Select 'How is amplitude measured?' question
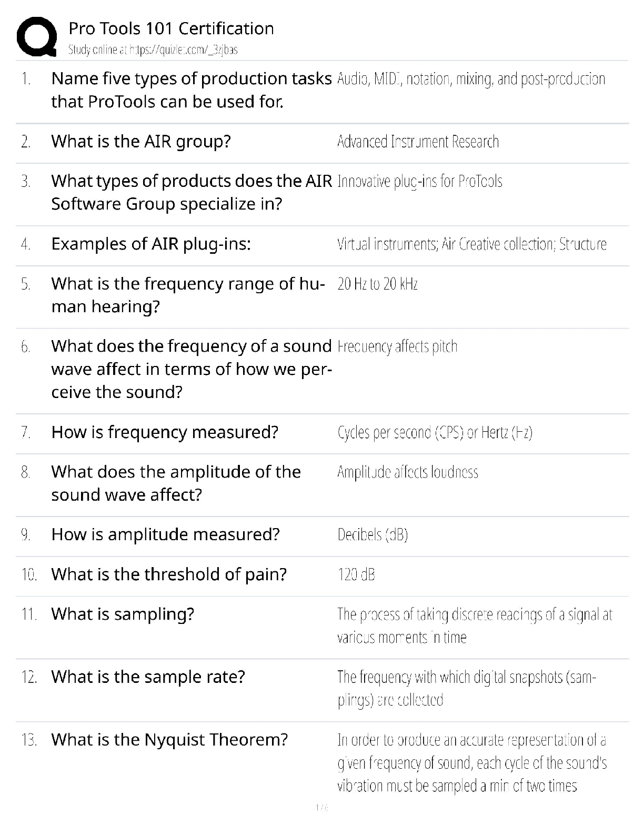This screenshot has width=644, height=834. [166, 534]
